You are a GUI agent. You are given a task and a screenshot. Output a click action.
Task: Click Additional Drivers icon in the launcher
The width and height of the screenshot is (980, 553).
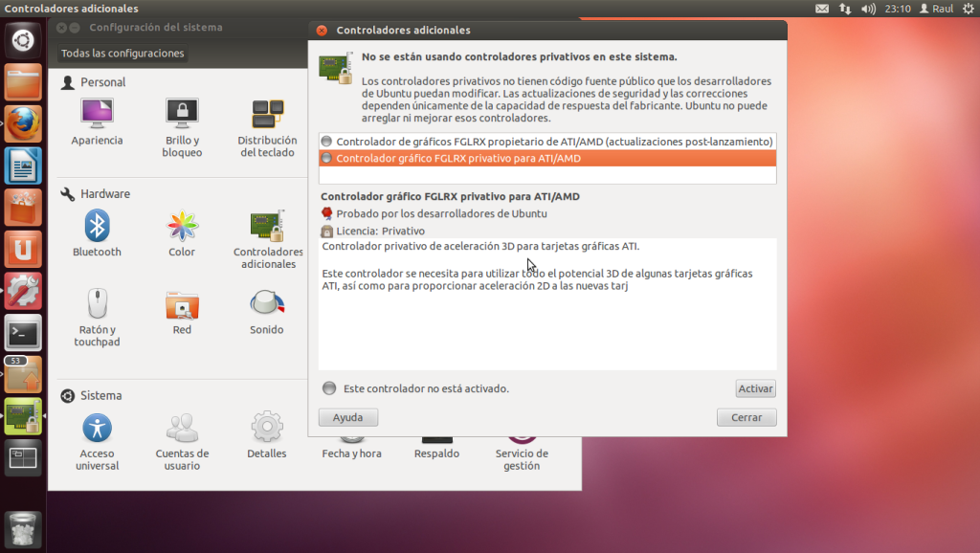click(23, 417)
